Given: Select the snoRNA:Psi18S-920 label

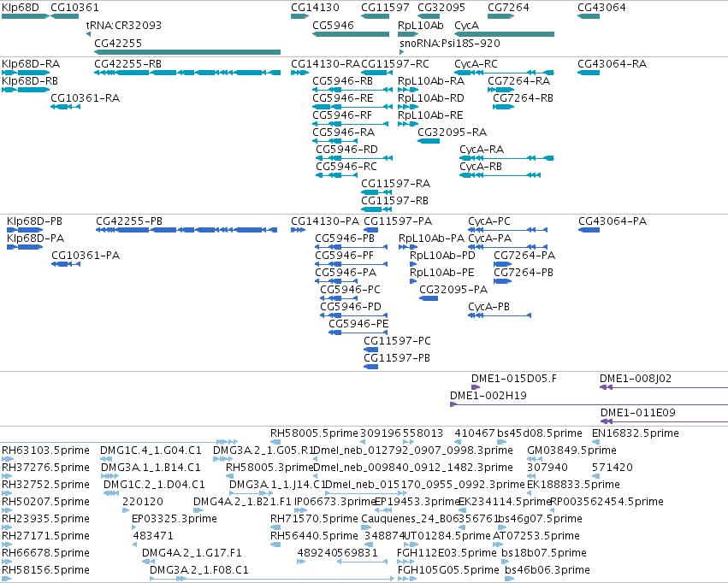Looking at the screenshot, I should [x=449, y=43].
